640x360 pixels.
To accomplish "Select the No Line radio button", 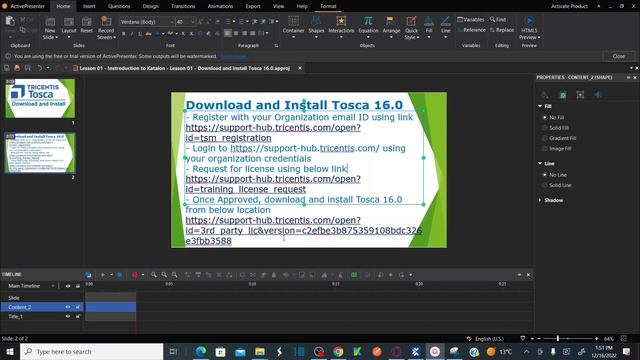I will [x=544, y=175].
